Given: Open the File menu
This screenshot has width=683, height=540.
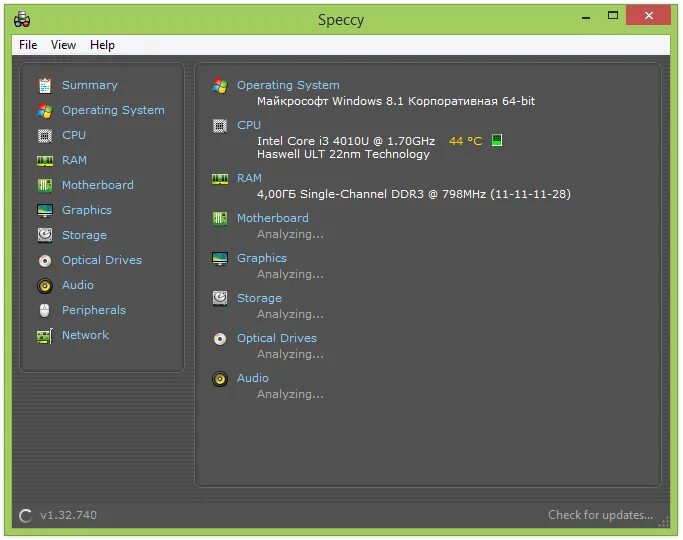Looking at the screenshot, I should click(x=28, y=45).
